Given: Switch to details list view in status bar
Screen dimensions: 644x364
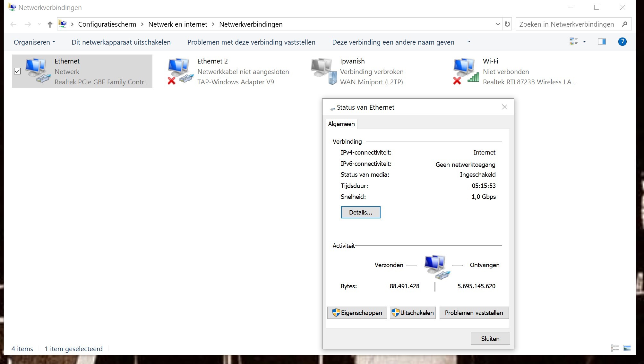Looking at the screenshot, I should point(615,348).
